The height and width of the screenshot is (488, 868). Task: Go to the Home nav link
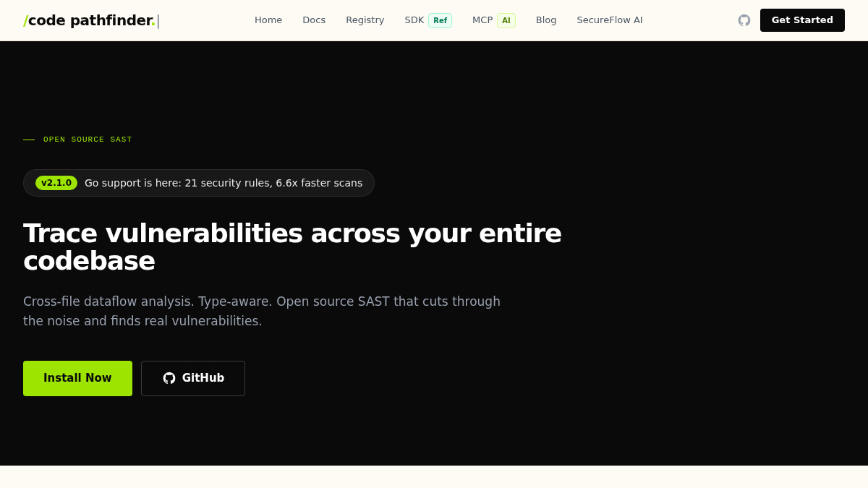tap(268, 20)
